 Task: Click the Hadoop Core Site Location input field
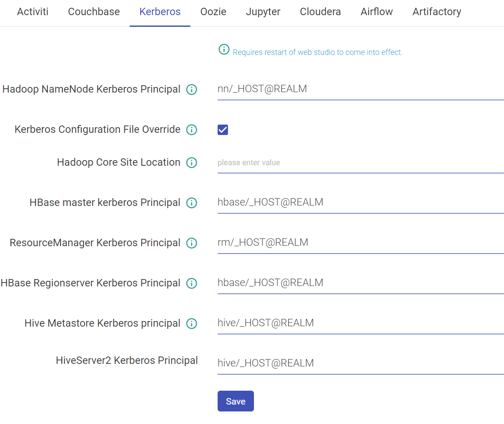coord(360,163)
